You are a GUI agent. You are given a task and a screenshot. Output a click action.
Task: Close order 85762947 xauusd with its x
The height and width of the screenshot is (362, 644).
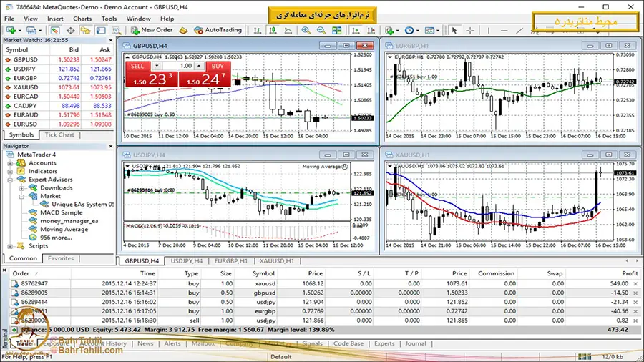(636, 283)
